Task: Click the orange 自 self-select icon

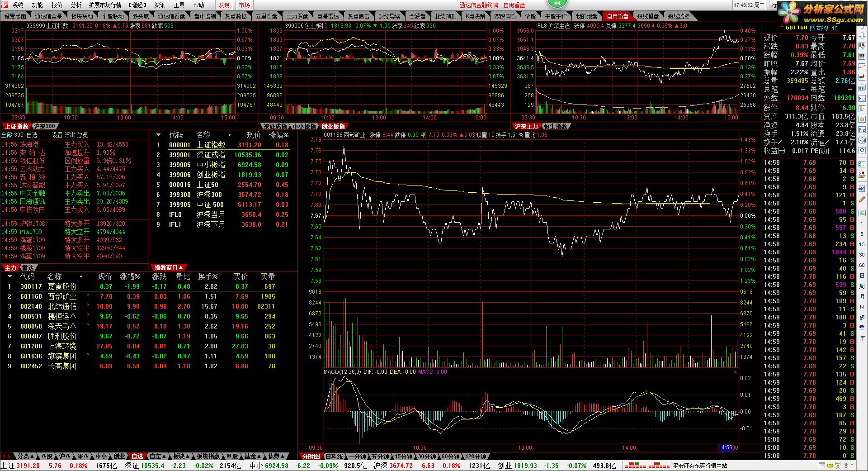Action: [862, 119]
